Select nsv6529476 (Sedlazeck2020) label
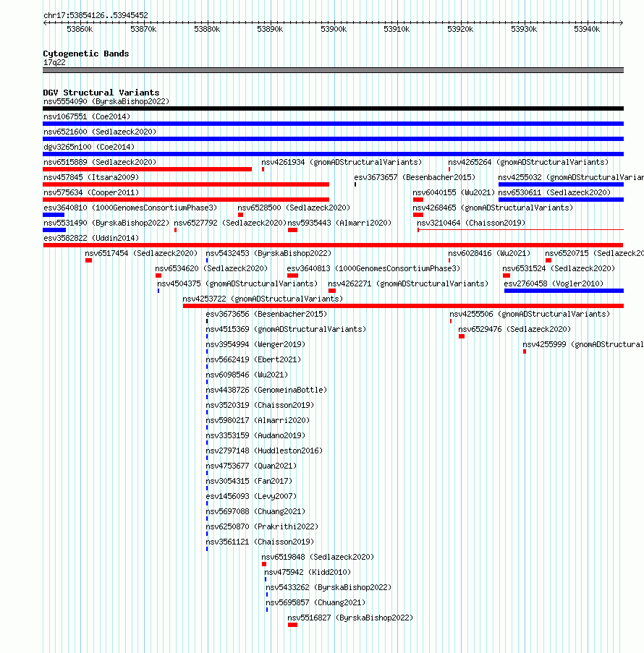The height and width of the screenshot is (653, 644). pyautogui.click(x=514, y=330)
